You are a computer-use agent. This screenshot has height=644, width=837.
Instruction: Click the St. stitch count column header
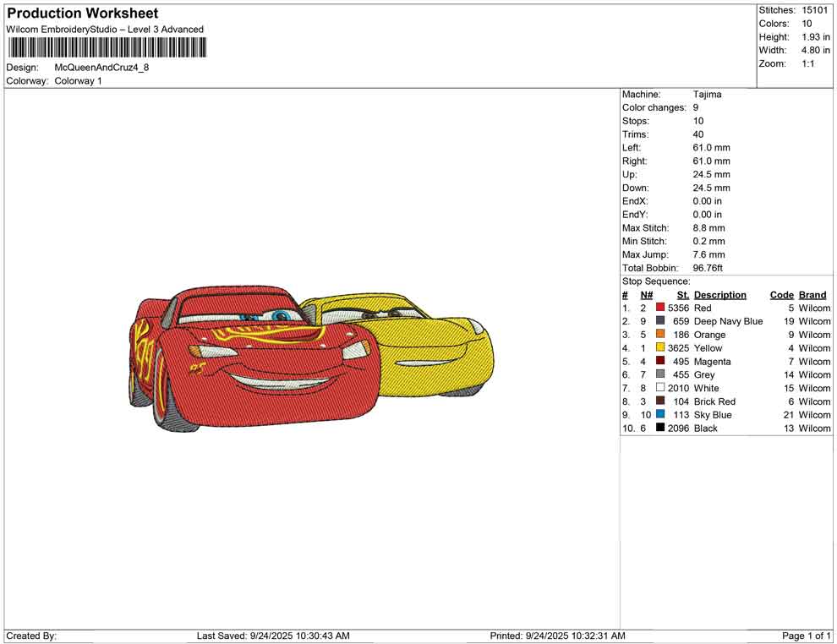[x=683, y=295]
